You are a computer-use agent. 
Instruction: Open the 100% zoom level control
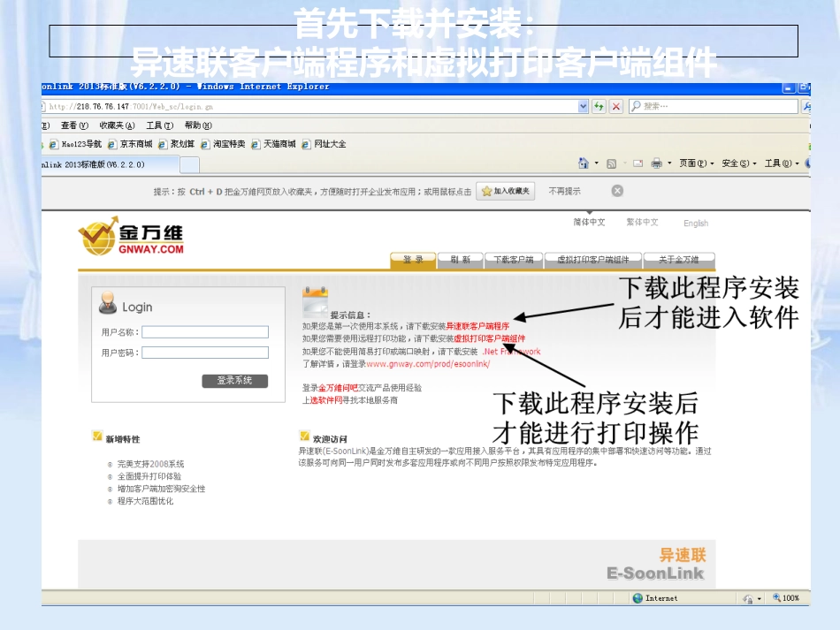tap(786, 598)
